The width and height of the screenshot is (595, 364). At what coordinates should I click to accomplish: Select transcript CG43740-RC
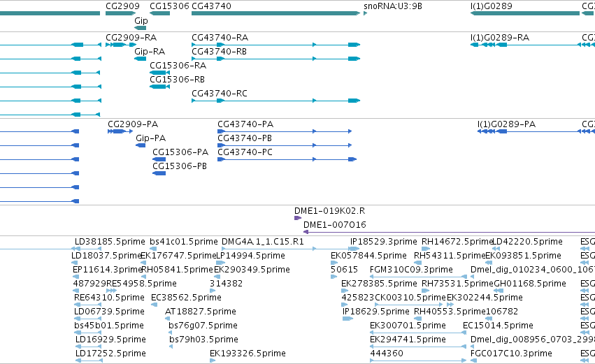coord(220,94)
